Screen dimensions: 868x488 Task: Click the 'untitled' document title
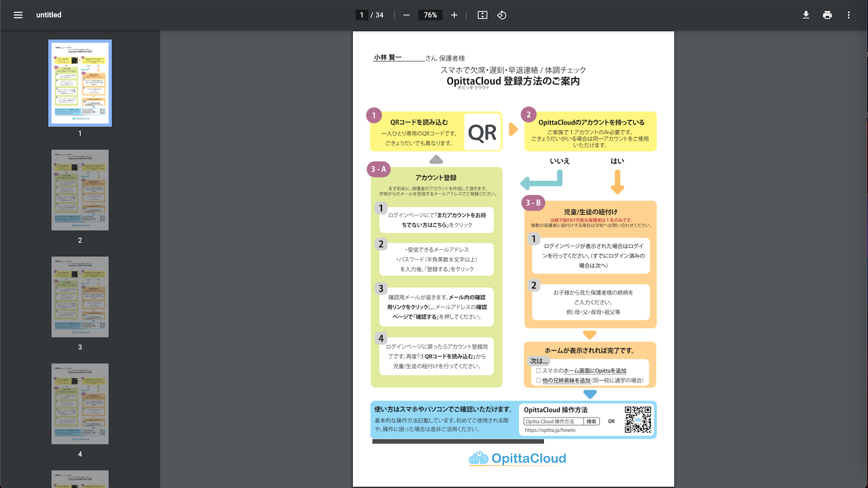click(x=49, y=15)
